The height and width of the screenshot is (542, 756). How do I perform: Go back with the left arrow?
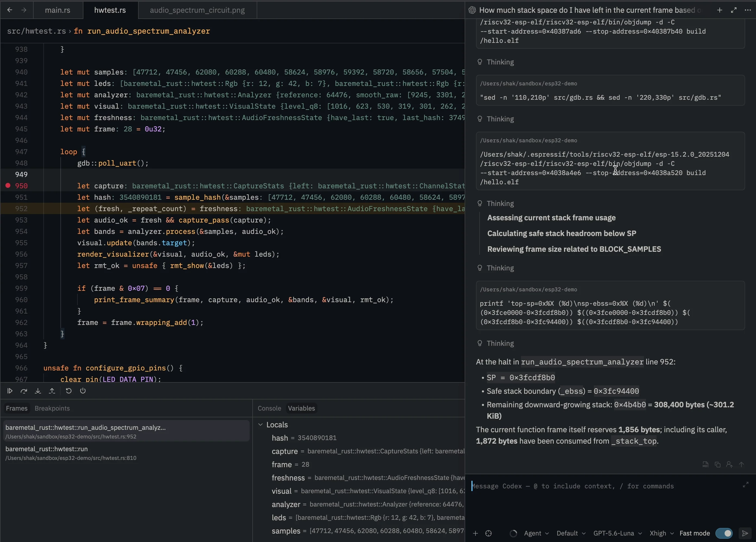(10, 10)
